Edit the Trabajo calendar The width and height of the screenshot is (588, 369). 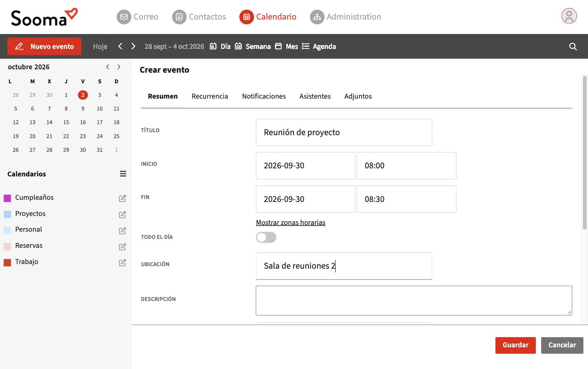(122, 262)
